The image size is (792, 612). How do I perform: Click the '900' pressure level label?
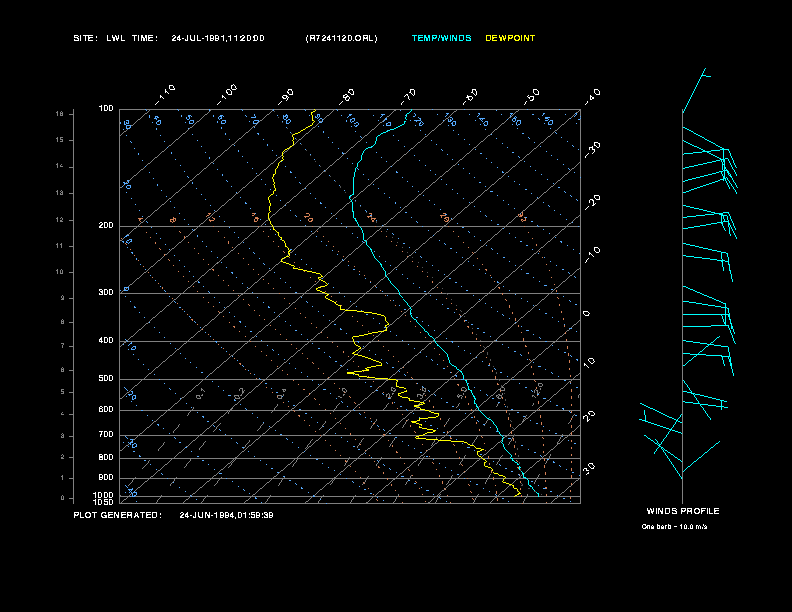[x=106, y=478]
